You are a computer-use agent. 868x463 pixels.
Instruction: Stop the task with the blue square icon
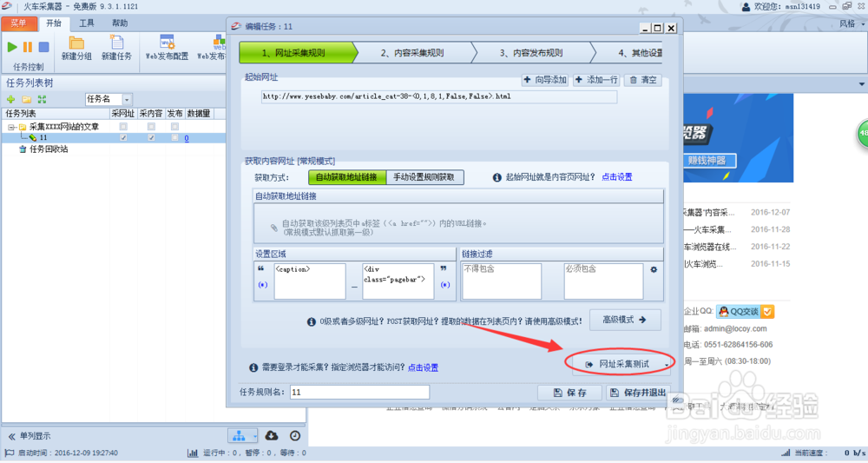[43, 47]
